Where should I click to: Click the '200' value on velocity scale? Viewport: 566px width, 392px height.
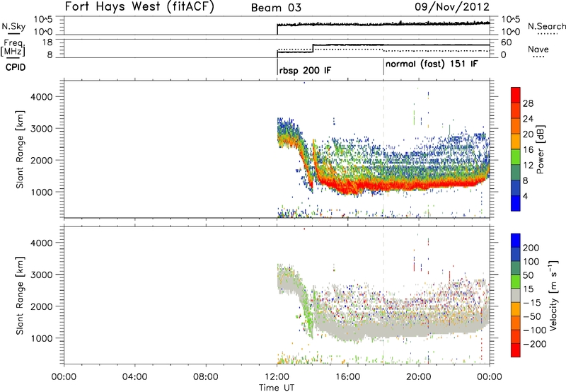point(531,248)
